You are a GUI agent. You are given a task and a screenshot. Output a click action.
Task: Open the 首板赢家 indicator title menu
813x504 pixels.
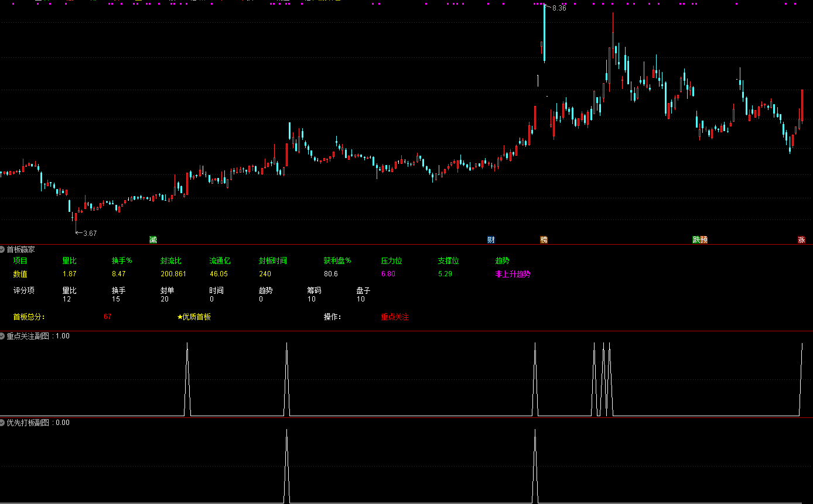[x=21, y=249]
